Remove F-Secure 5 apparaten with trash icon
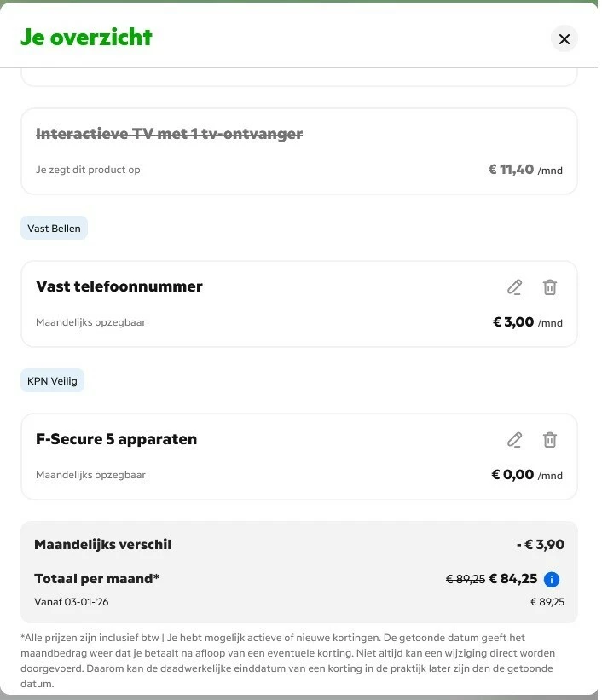This screenshot has width=602, height=700. pyautogui.click(x=550, y=440)
